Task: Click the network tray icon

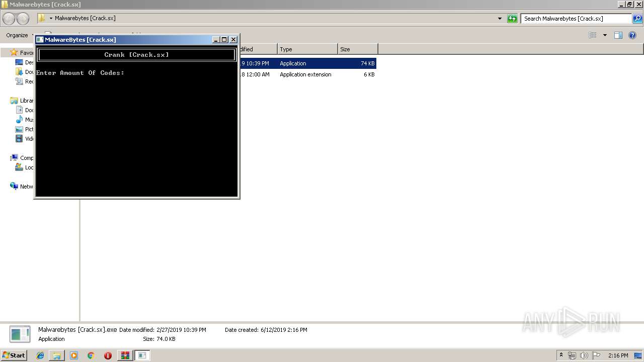Action: click(572, 355)
